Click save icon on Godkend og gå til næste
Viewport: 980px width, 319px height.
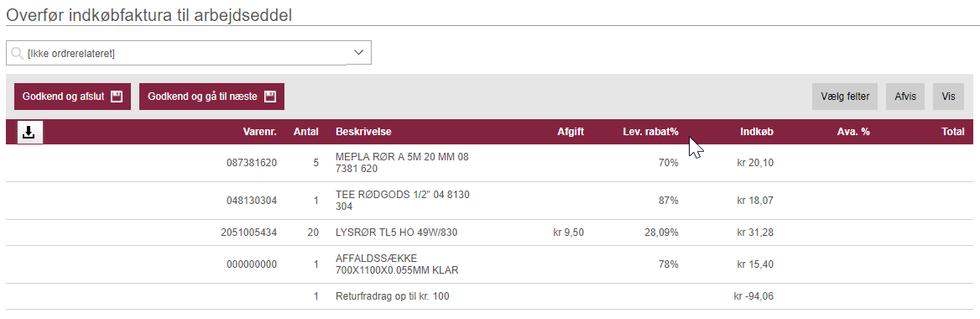[270, 97]
